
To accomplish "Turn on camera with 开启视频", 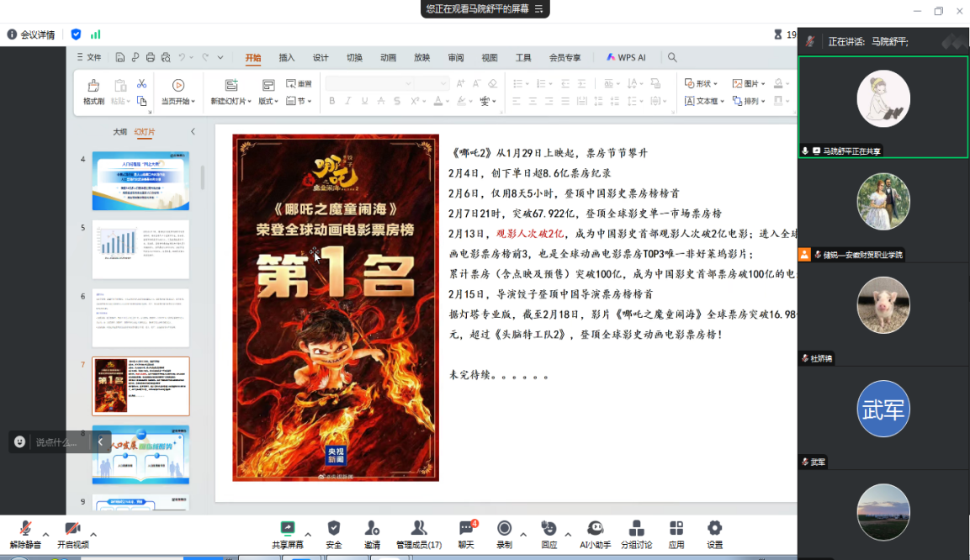I will (x=72, y=533).
